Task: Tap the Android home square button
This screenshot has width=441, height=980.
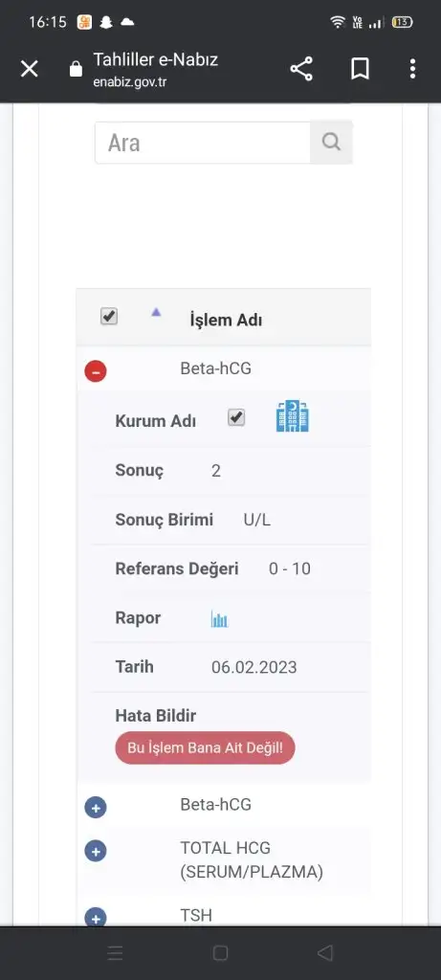Action: pos(220,953)
